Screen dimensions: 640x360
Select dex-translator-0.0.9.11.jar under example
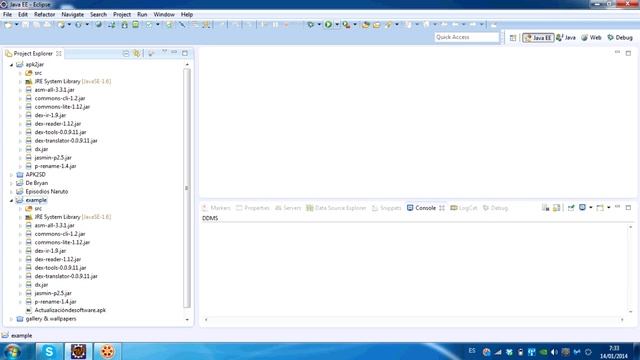pos(66,276)
